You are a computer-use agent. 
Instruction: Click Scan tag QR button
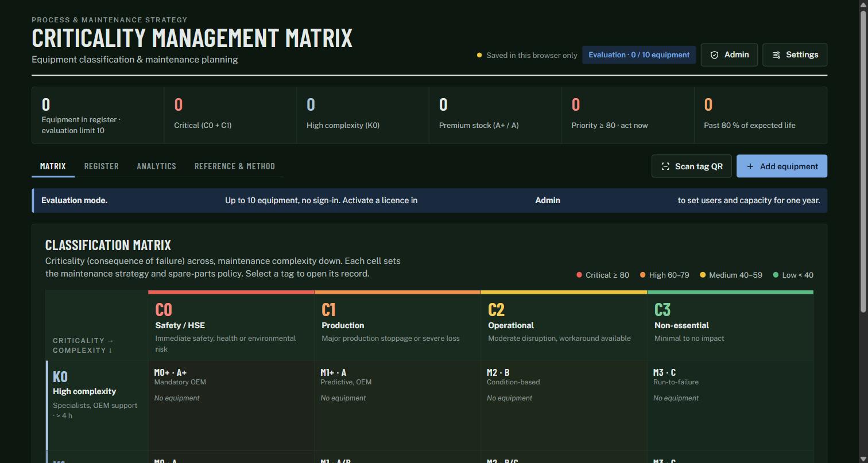(691, 166)
